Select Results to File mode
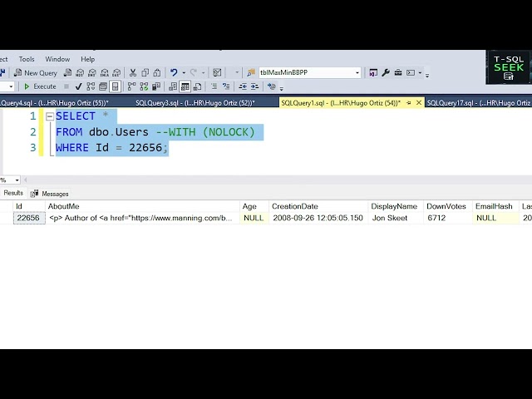532x399 pixels. [197, 86]
